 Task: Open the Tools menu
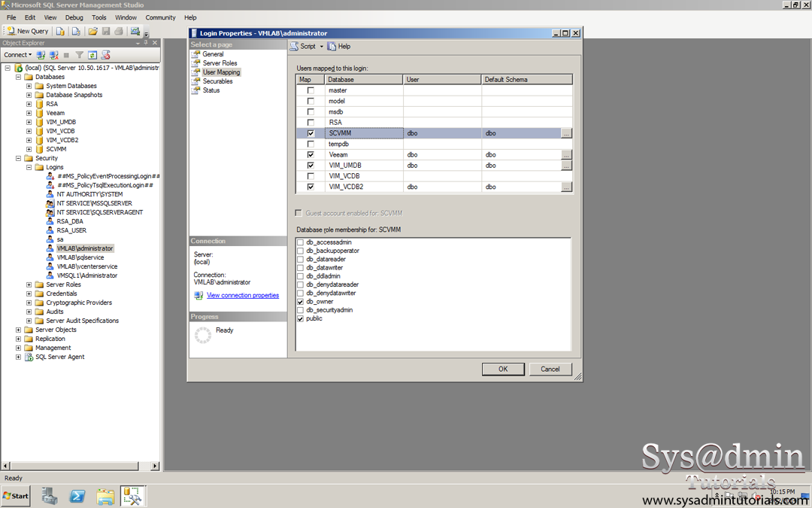tap(99, 17)
